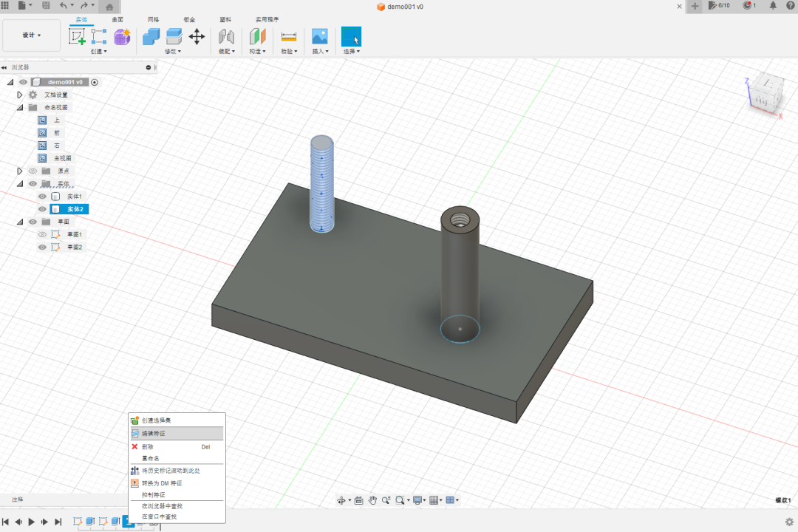Open the 检验 dropdown menu

tap(289, 52)
